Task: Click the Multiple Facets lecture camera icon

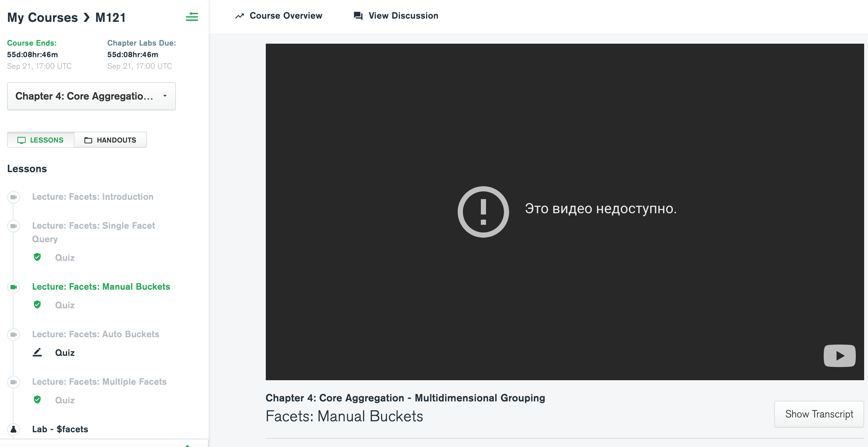Action: tap(13, 382)
